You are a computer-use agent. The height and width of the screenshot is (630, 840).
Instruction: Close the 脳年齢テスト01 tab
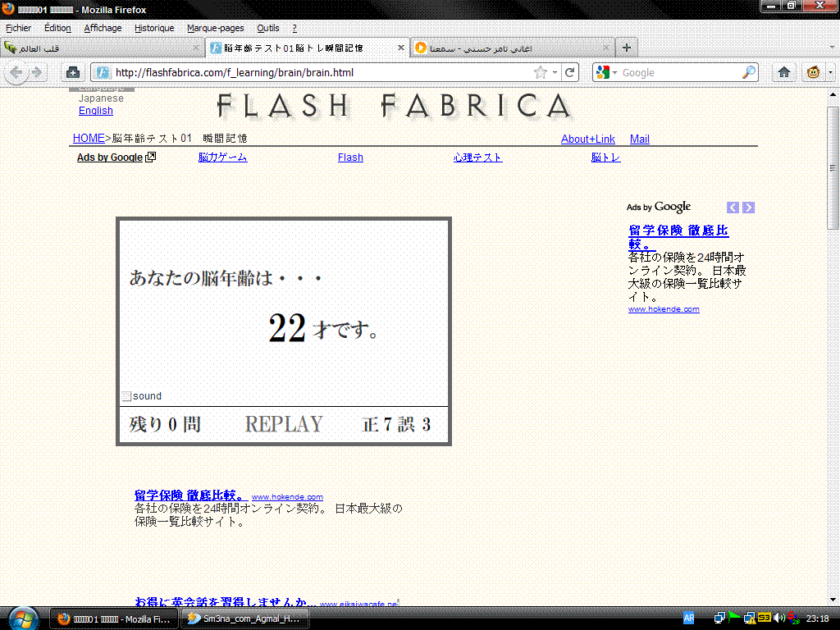click(400, 48)
